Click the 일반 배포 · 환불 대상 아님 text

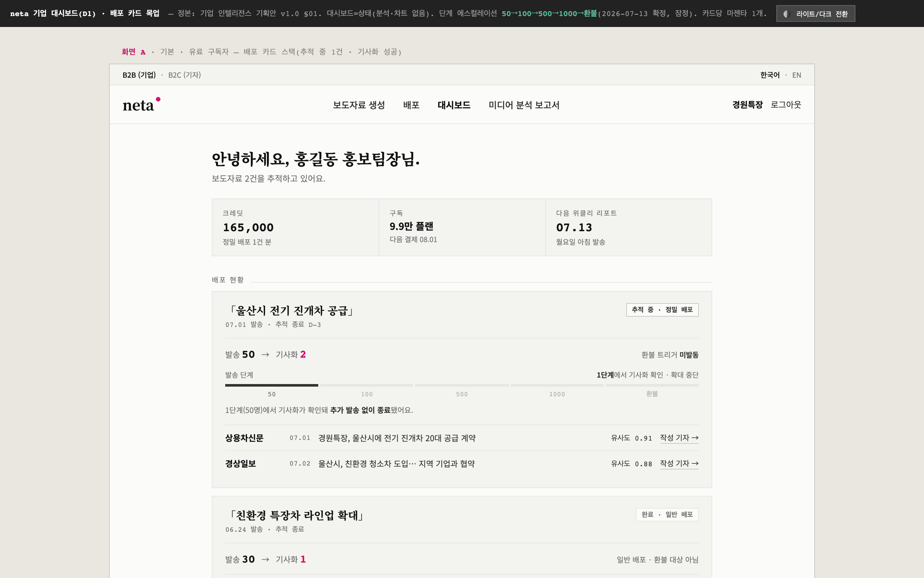657,560
